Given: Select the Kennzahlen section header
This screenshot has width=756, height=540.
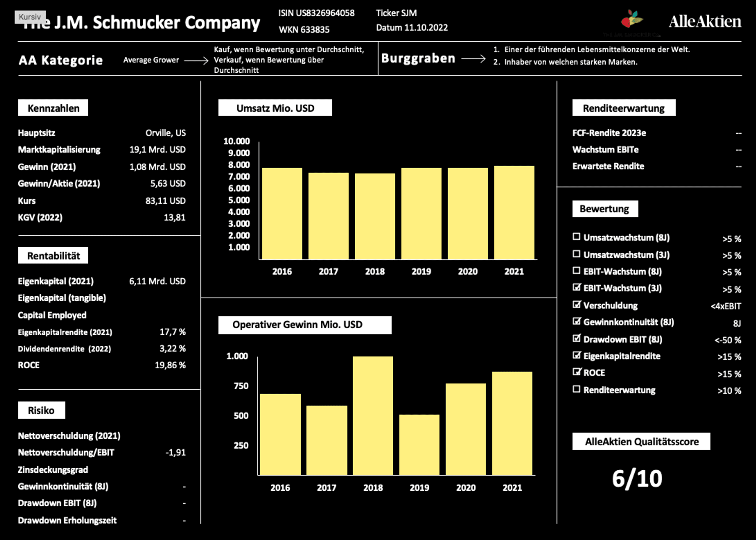Looking at the screenshot, I should click(x=53, y=108).
